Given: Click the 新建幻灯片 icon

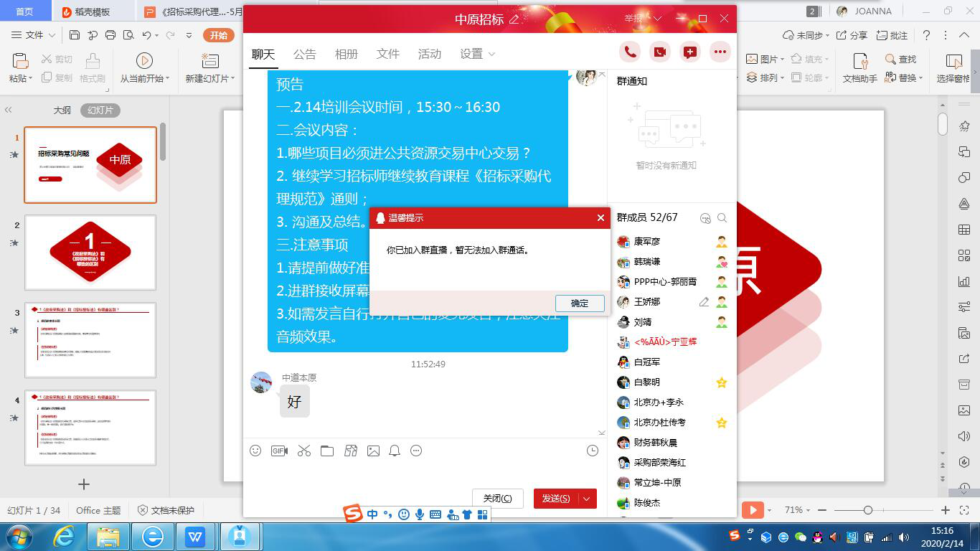Looking at the screenshot, I should tap(210, 61).
